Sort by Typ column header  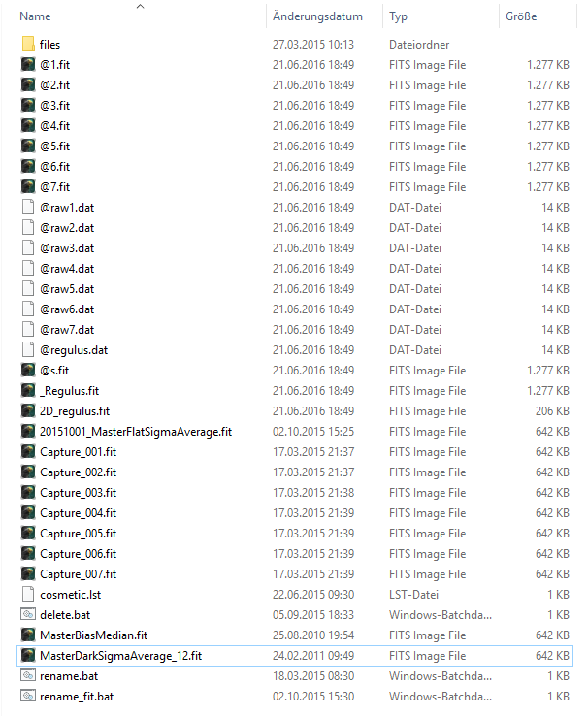(399, 16)
